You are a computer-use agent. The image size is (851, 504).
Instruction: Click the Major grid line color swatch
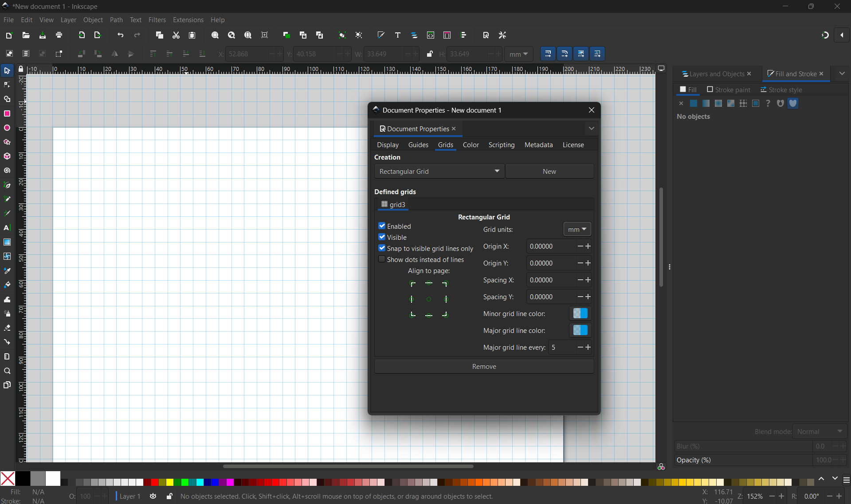point(580,330)
